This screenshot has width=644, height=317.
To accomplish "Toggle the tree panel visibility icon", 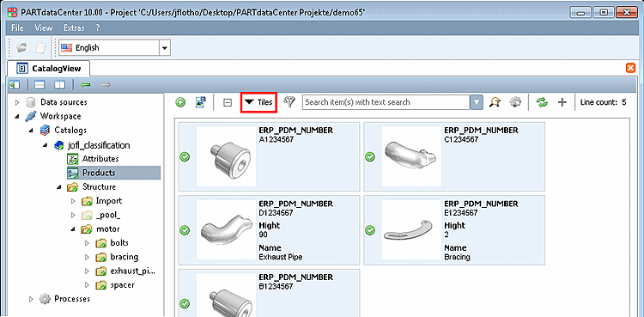I will coord(15,85).
